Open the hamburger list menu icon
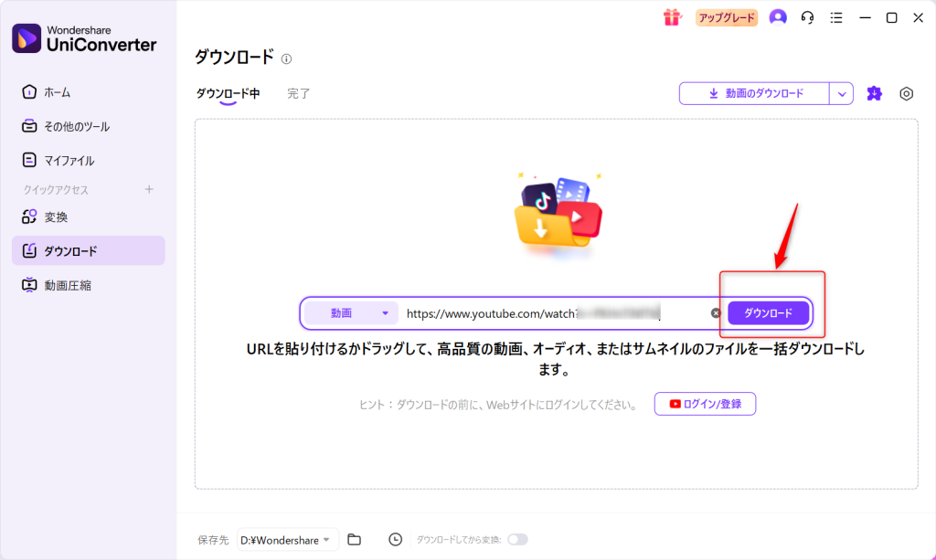The image size is (936, 560). [x=836, y=18]
